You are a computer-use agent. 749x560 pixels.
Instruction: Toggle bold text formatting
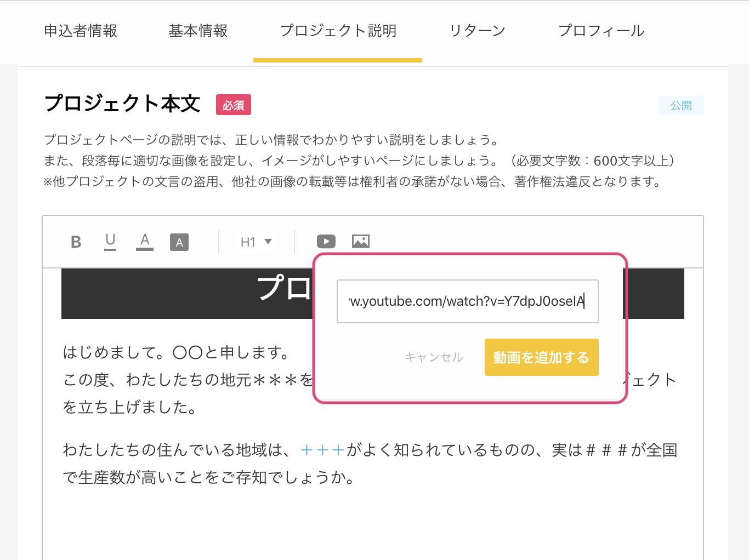point(76,242)
